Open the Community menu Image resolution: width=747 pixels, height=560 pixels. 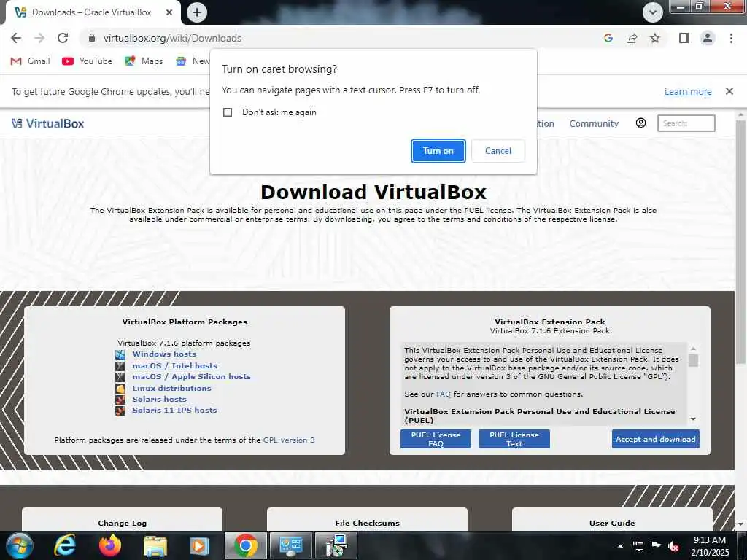coord(594,124)
